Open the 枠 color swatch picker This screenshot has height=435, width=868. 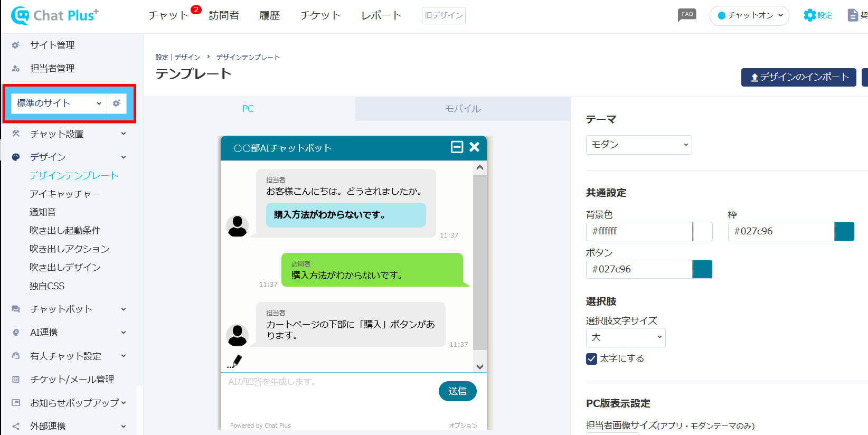[844, 232]
